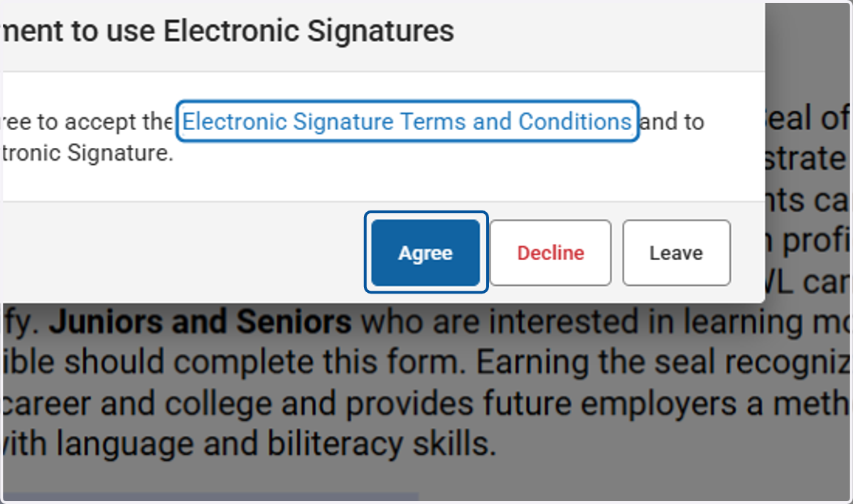Click the Leave button
853x504 pixels.
point(676,252)
